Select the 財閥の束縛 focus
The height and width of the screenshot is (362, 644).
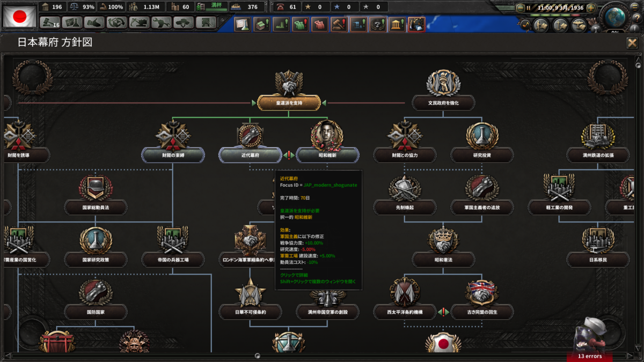tap(173, 155)
